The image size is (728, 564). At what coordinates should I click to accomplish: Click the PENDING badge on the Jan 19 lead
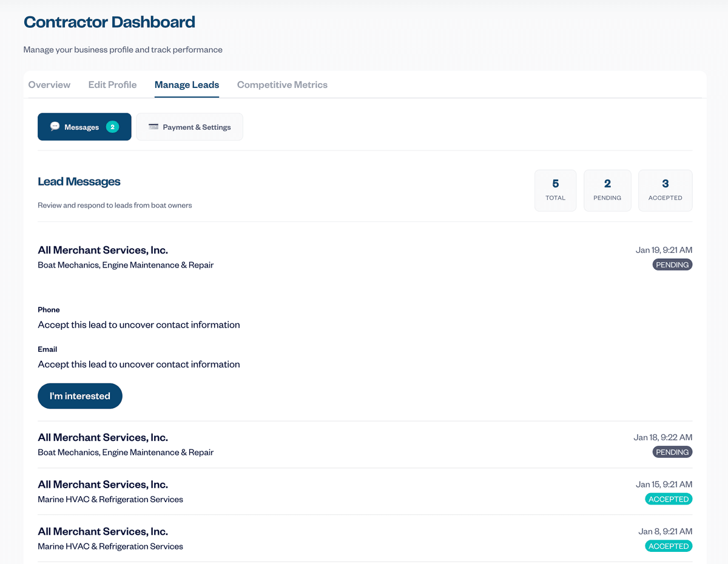(672, 264)
